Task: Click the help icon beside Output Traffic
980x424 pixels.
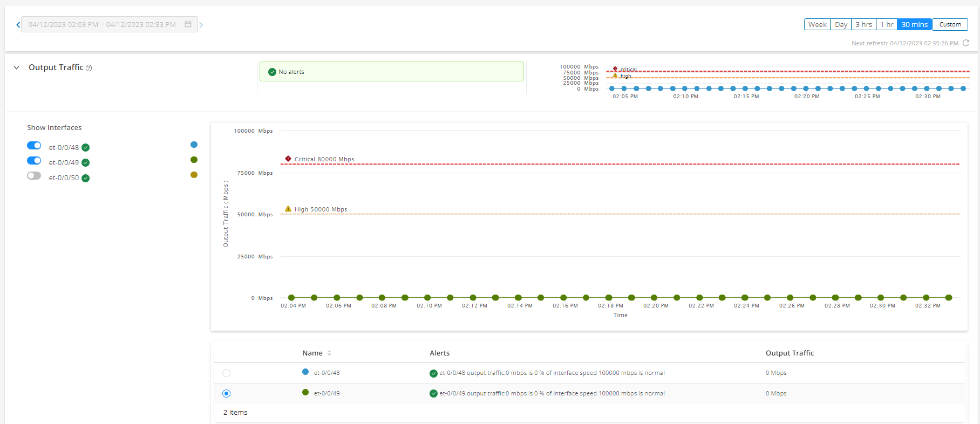Action: [x=89, y=68]
